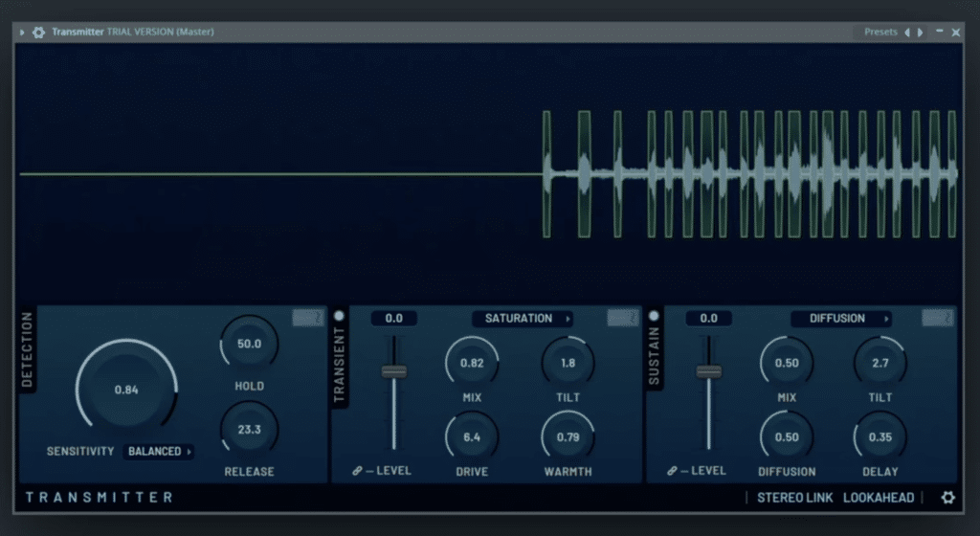Viewport: 980px width, 536px height.
Task: Click the DELAY label text
Action: 880,472
